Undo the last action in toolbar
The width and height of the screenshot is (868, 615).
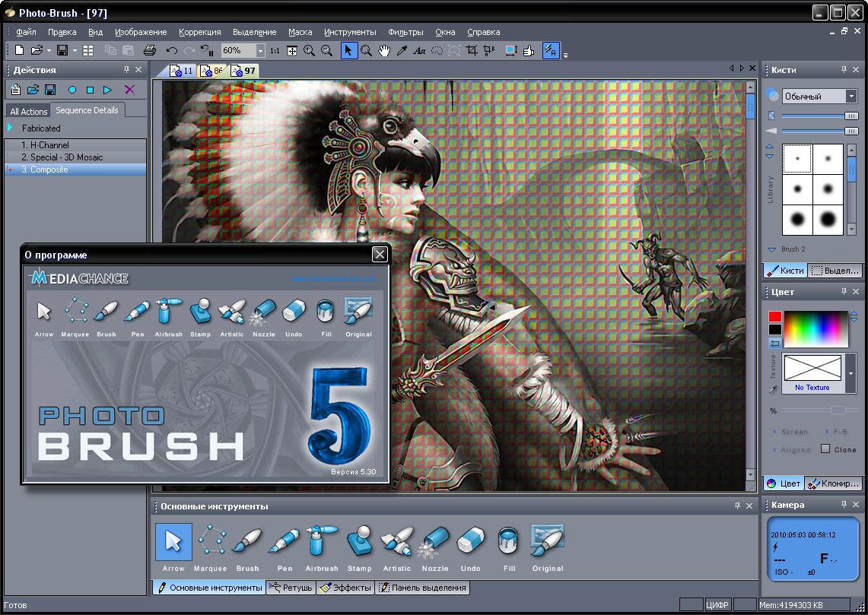(172, 50)
